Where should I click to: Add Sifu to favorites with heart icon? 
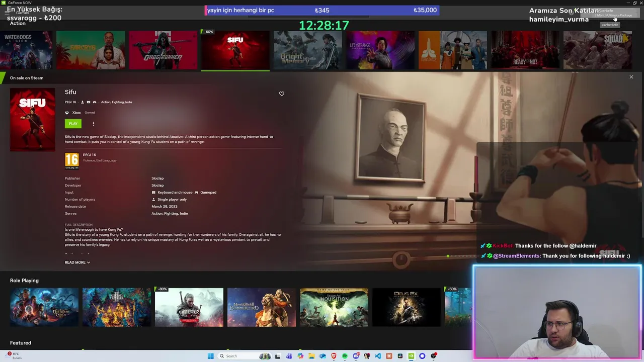tap(282, 94)
